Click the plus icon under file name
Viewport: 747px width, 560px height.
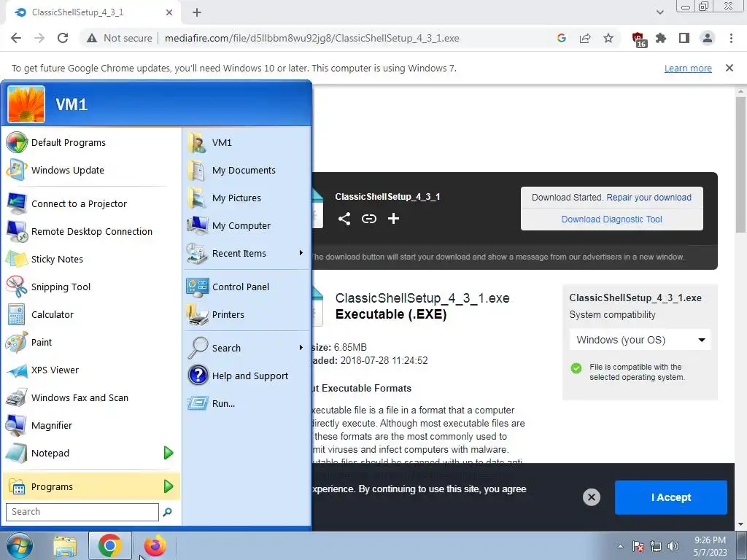[393, 219]
